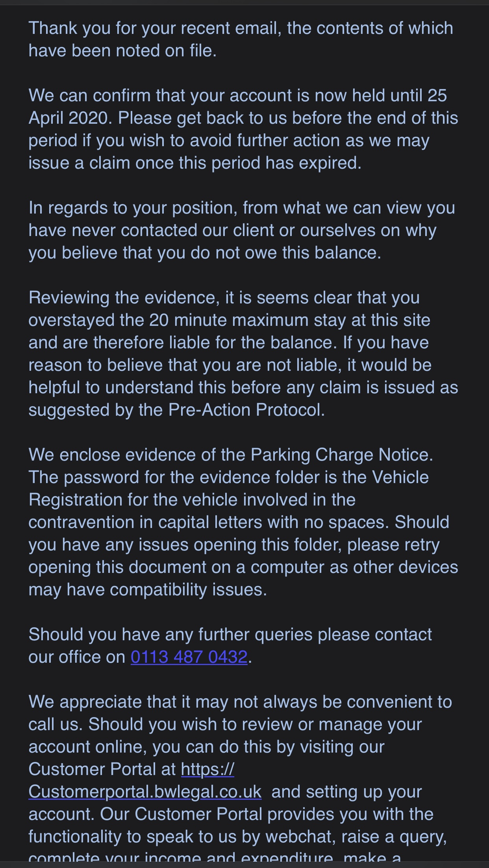Image resolution: width=489 pixels, height=868 pixels.
Task: Click the "We appreciate that it may not" line
Action: coord(240,702)
